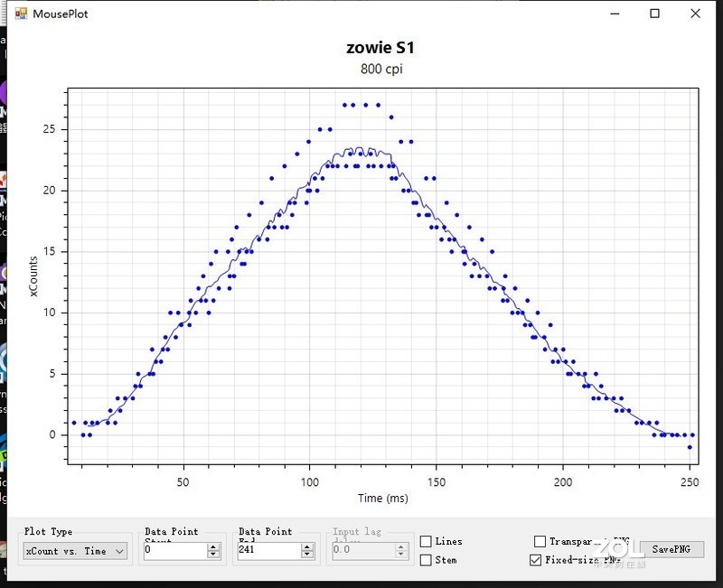723x588 pixels.
Task: Click the SavePNG button
Action: click(x=671, y=549)
